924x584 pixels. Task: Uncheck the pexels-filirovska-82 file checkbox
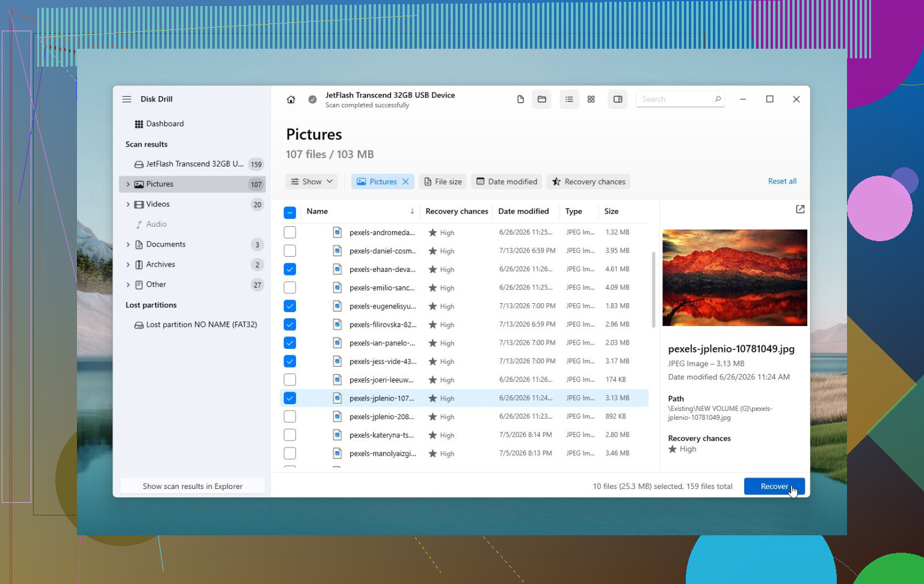click(289, 325)
